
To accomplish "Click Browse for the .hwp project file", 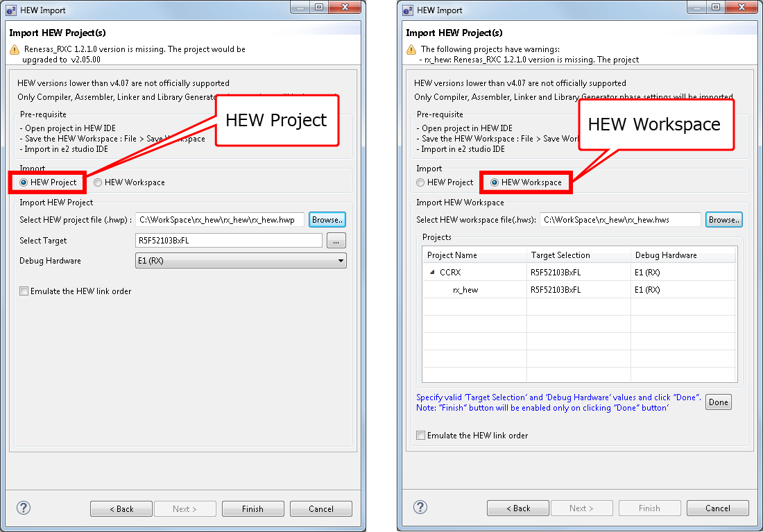I will click(327, 220).
